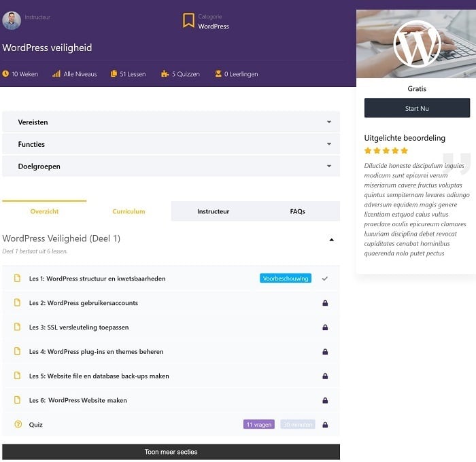Click the question mark icon for Quiz
476x462 pixels.
(x=18, y=424)
